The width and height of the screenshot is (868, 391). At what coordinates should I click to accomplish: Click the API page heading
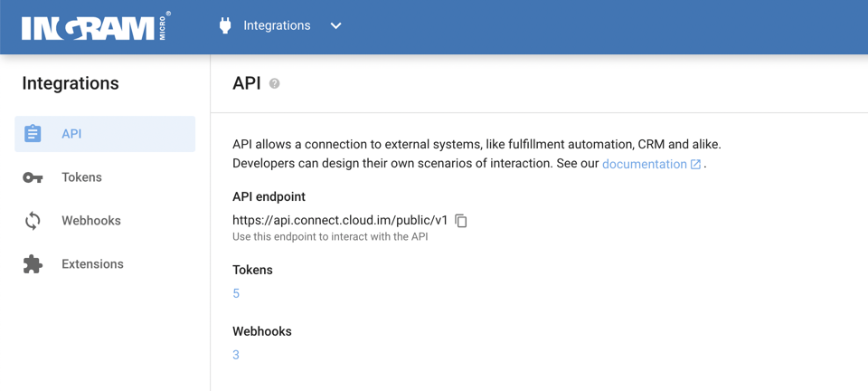tap(246, 83)
